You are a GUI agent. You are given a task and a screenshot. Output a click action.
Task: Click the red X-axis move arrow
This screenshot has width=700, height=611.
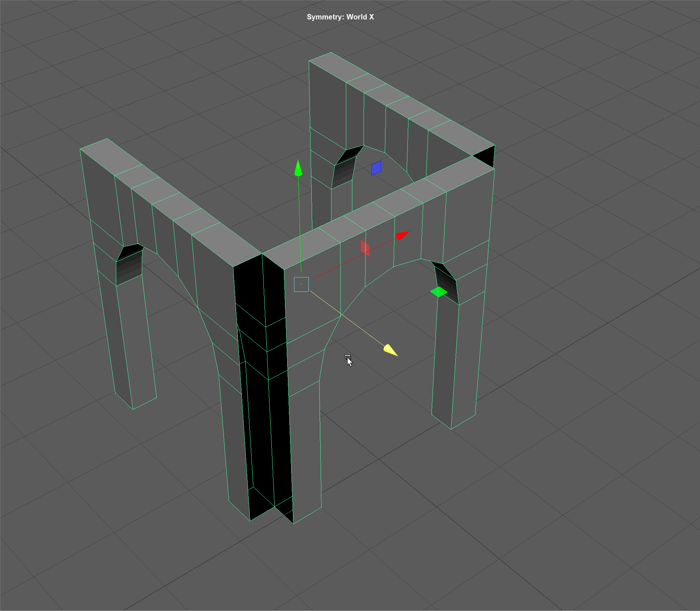402,235
